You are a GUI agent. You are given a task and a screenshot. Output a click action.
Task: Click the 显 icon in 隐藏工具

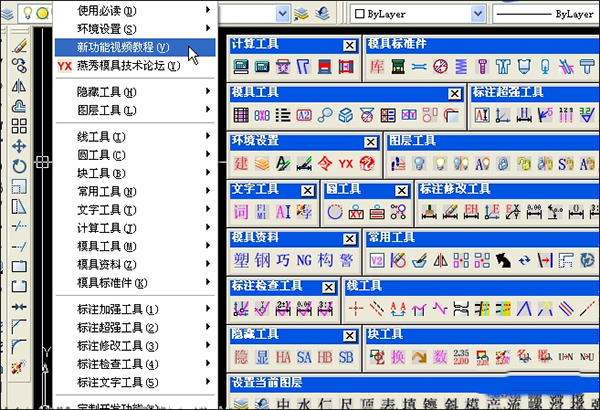click(x=262, y=357)
